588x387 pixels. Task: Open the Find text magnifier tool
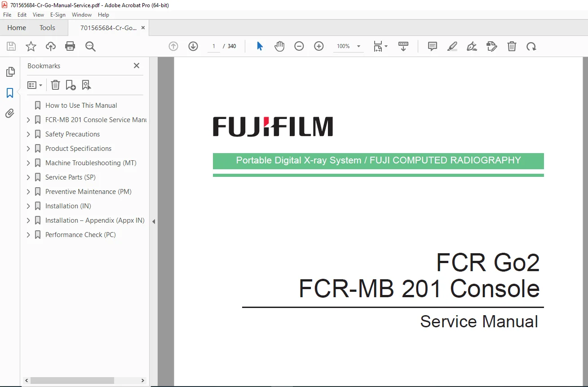[x=90, y=46]
